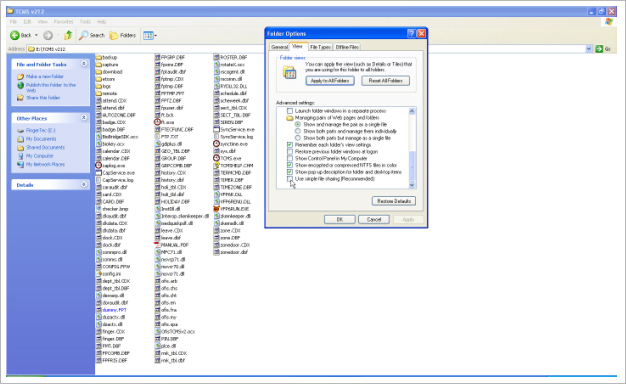The image size is (626, 384).
Task: Switch to General tab in Folder Options
Action: tap(279, 47)
